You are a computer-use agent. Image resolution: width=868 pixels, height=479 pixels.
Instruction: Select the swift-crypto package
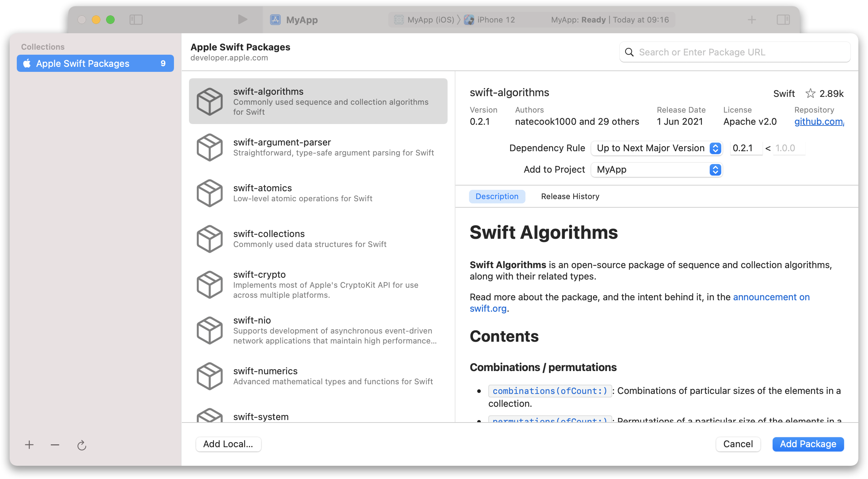(318, 285)
